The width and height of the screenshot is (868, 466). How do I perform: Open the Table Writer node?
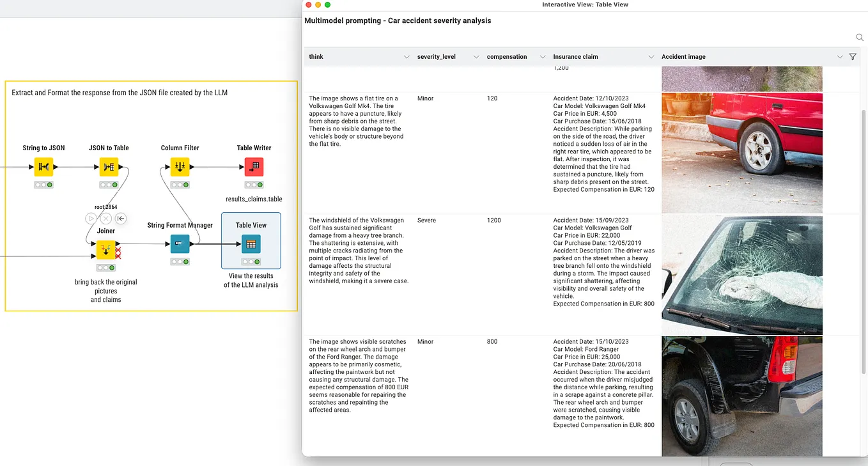coord(253,166)
